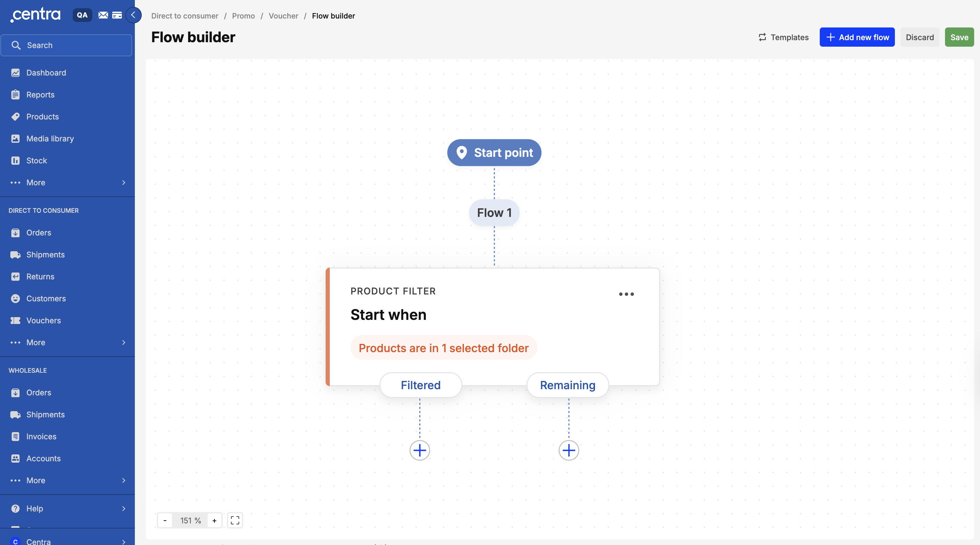Click the Promo breadcrumb link
The image size is (980, 545).
(x=243, y=16)
